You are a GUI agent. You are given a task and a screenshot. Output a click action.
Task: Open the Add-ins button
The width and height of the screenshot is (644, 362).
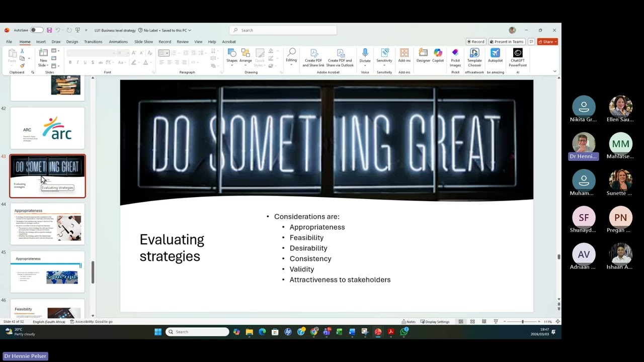pyautogui.click(x=404, y=56)
